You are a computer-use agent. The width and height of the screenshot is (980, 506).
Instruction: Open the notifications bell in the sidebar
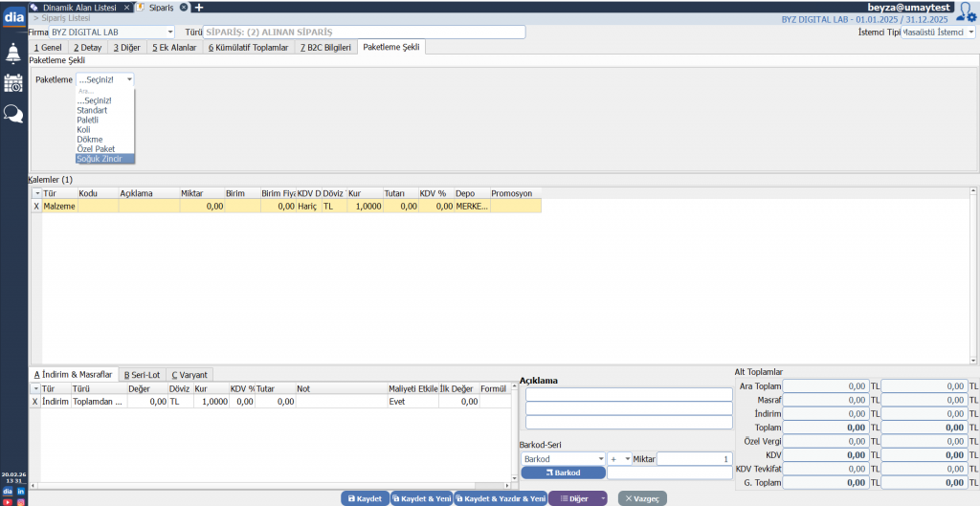pyautogui.click(x=13, y=54)
